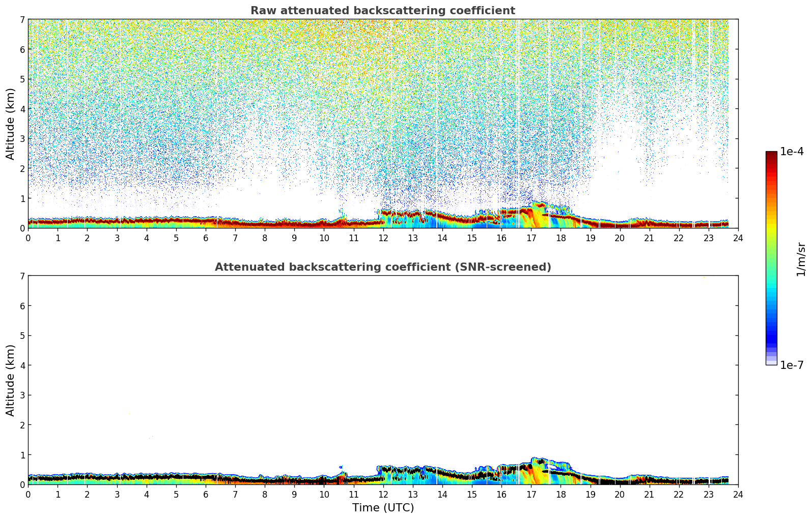The height and width of the screenshot is (519, 812).
Task: Click altitude tick "3" of the raw plot
Action: 22,138
